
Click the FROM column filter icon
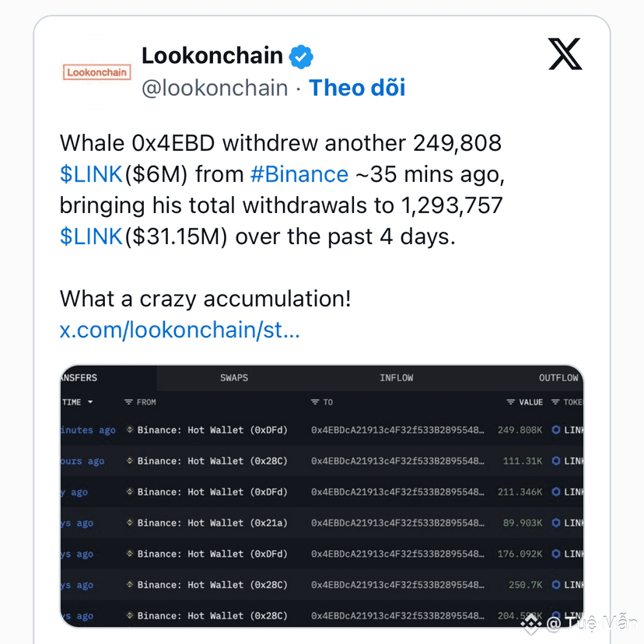point(128,402)
